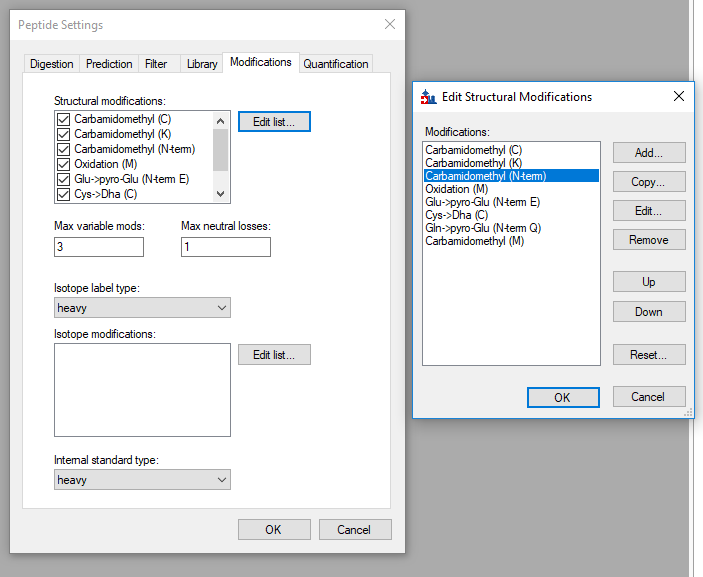Uncheck Carbamidomethyl (C) checkbox
Image resolution: width=703 pixels, height=577 pixels.
coord(64,120)
